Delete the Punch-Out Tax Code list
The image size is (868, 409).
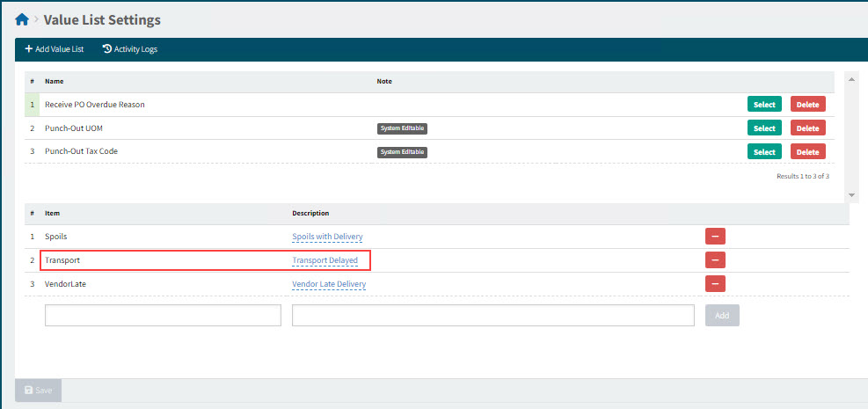tap(807, 151)
